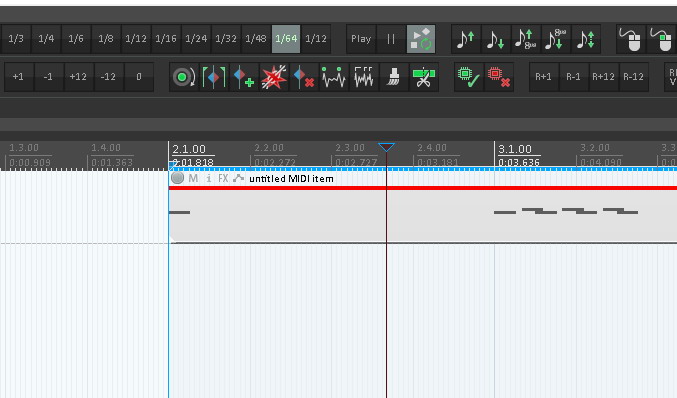This screenshot has width=677, height=398.
Task: Click the short MIDI note at item start
Action: [x=180, y=212]
